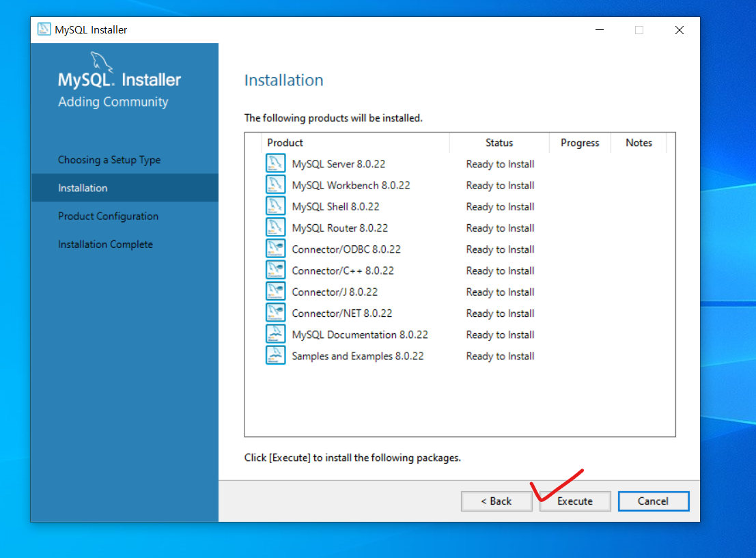Select the MySQL Router 8.0.22 row text
The width and height of the screenshot is (756, 558).
click(340, 227)
